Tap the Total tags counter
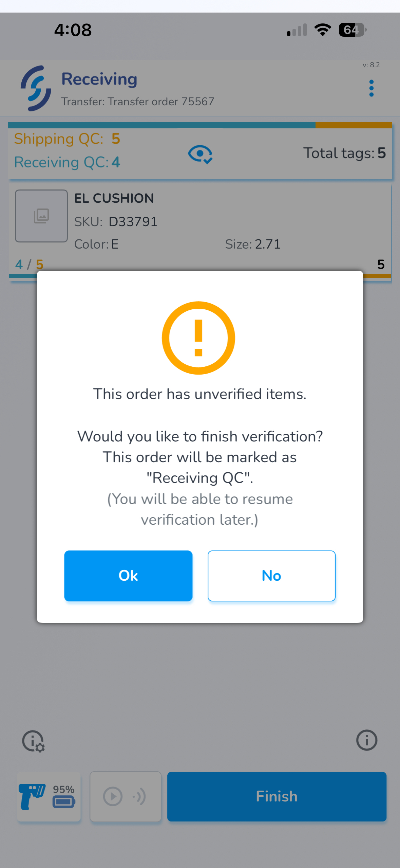 coord(344,153)
